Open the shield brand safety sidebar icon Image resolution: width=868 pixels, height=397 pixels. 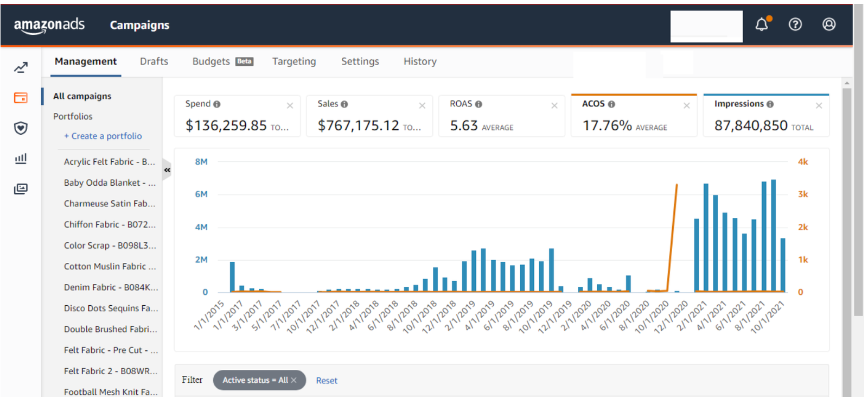pyautogui.click(x=21, y=128)
